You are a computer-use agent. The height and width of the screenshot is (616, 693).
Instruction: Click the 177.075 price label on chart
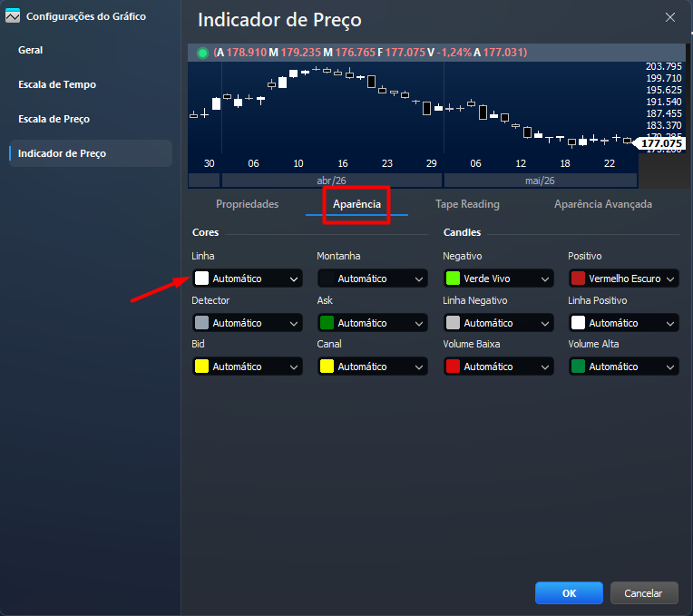click(660, 143)
